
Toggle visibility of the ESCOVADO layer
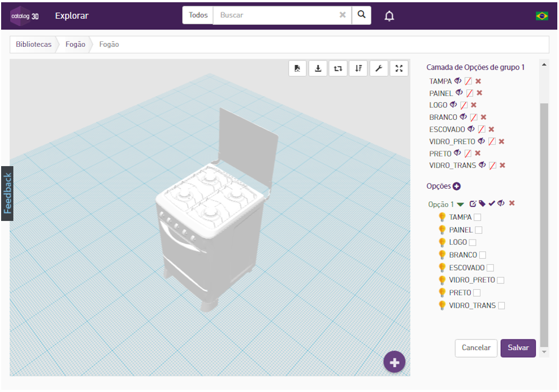(x=471, y=129)
